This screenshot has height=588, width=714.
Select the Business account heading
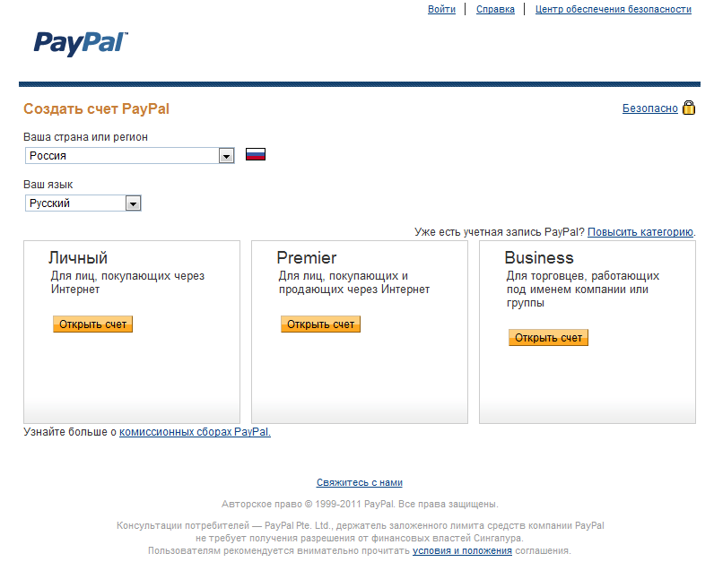pyautogui.click(x=538, y=258)
